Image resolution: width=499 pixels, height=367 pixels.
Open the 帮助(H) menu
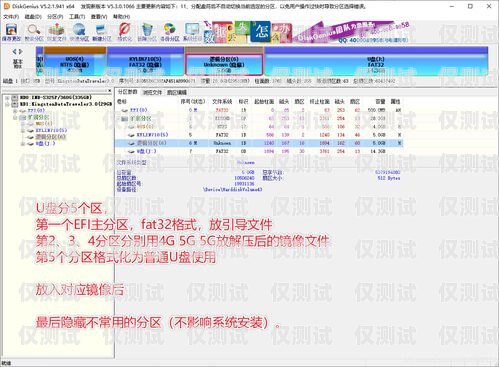coord(121,16)
